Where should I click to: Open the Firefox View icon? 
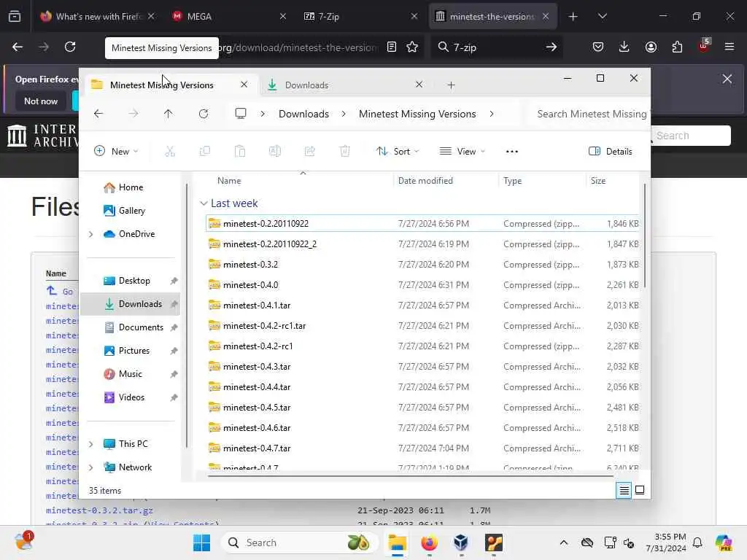(15, 16)
